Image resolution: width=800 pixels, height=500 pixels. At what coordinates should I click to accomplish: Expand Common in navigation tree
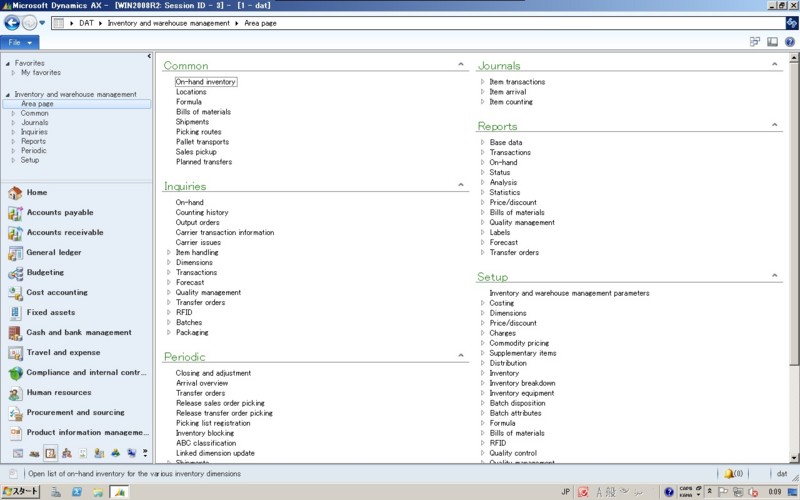pyautogui.click(x=13, y=113)
